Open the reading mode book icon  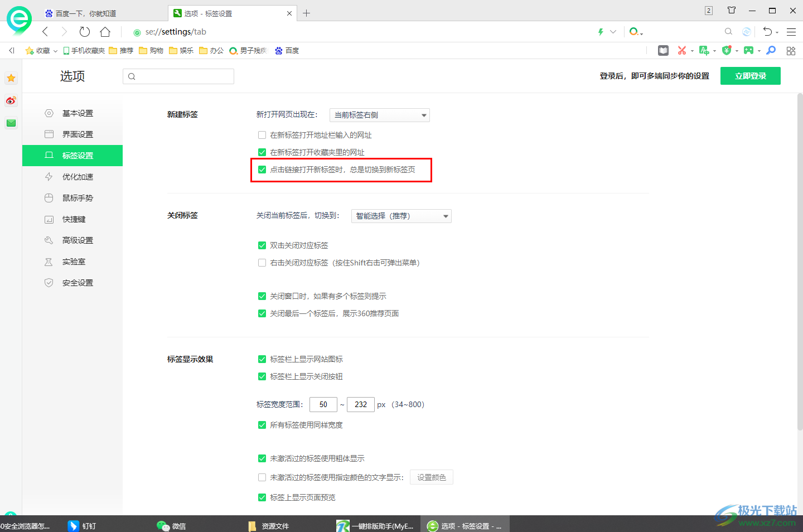tap(663, 50)
